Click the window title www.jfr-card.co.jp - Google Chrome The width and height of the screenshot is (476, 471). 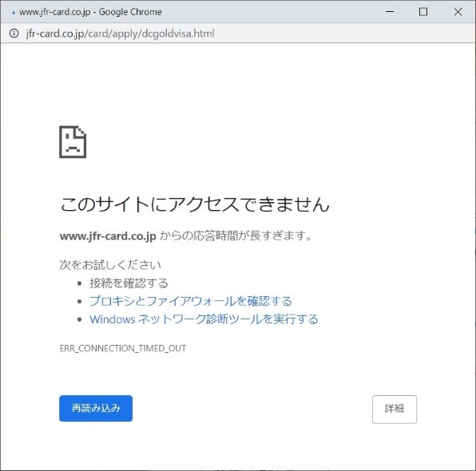pos(90,12)
